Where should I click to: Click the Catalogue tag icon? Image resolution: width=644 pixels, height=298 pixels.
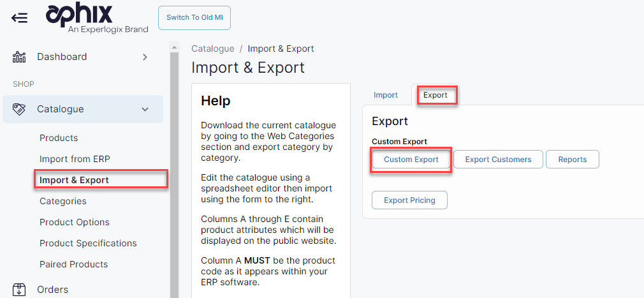click(x=19, y=109)
